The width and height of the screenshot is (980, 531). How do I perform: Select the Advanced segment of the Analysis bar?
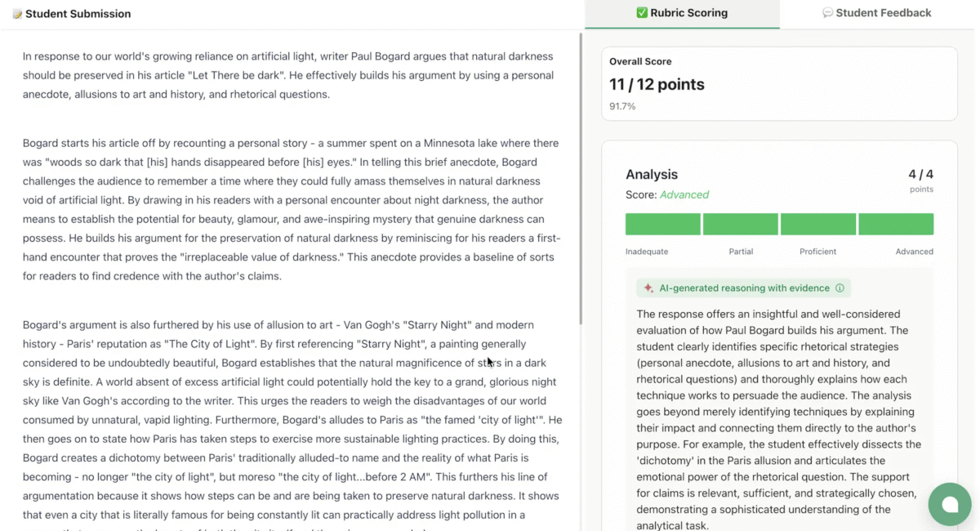(896, 225)
